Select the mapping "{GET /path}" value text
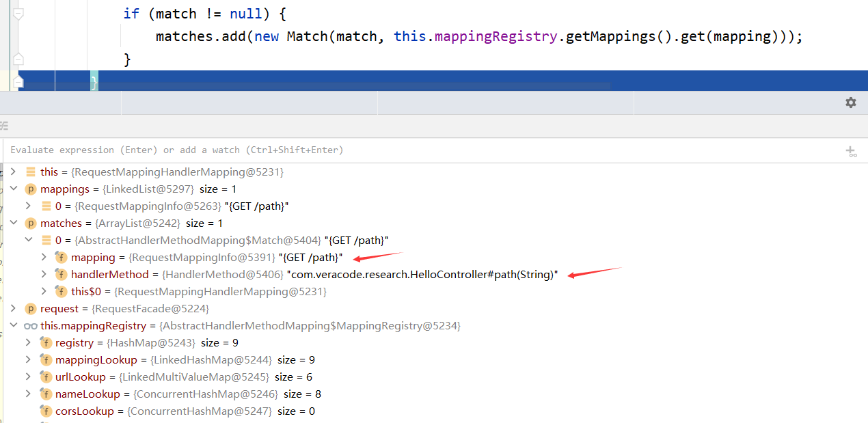 pos(311,257)
